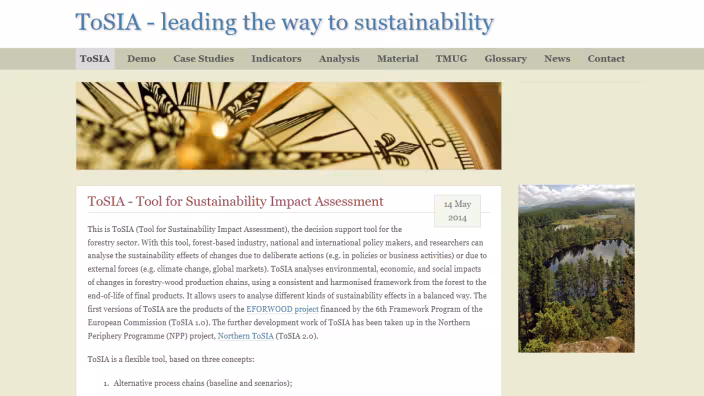Screen dimensions: 704x396
Task: Click the article heading Tool for Sustainability Impact Assessment
Action: tap(235, 201)
